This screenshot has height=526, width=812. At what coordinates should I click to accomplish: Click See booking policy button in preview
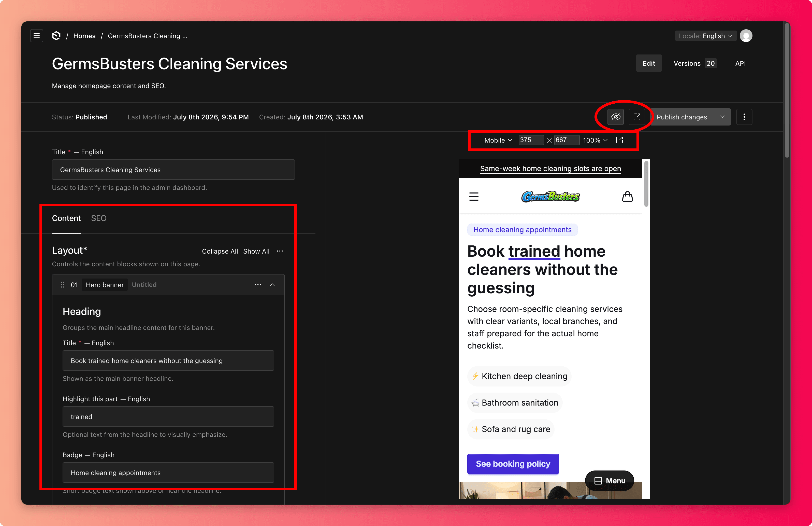(x=513, y=464)
